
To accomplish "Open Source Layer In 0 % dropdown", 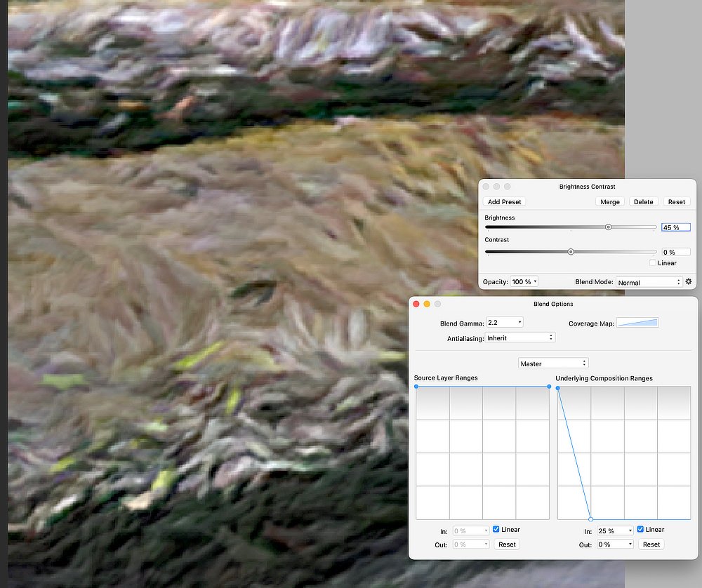I will pos(470,530).
